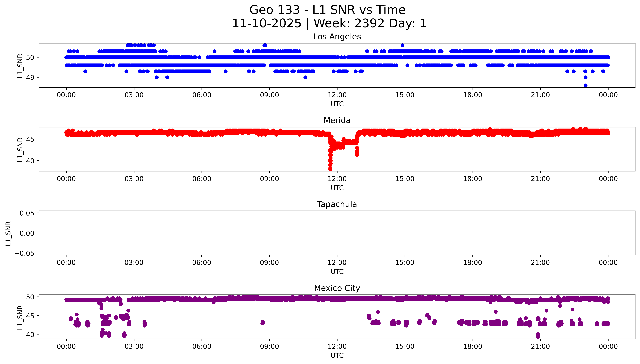This screenshot has height=364, width=640.
Task: Click the isolated blue top point near 15:00 in Los Angeles
Action: [x=402, y=45]
